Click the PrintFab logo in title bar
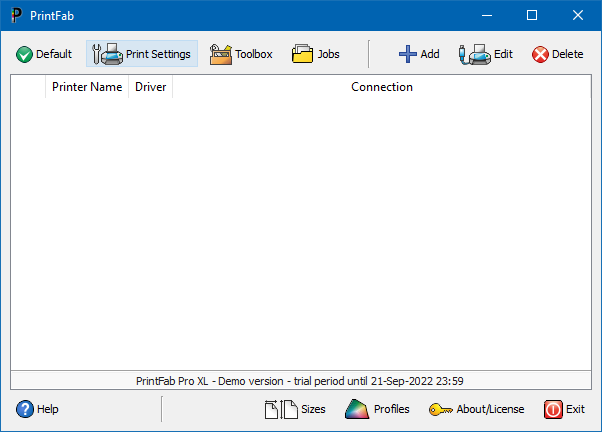The height and width of the screenshot is (432, 602). (16, 15)
